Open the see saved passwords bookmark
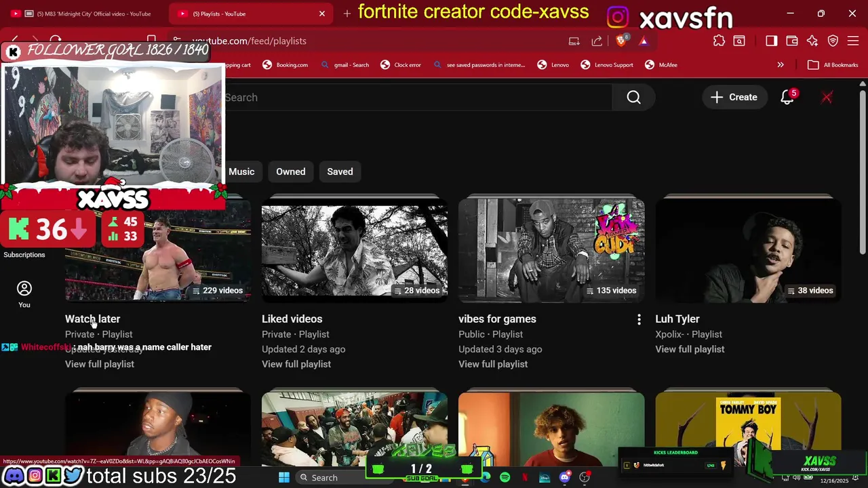The image size is (868, 488). pos(479,65)
